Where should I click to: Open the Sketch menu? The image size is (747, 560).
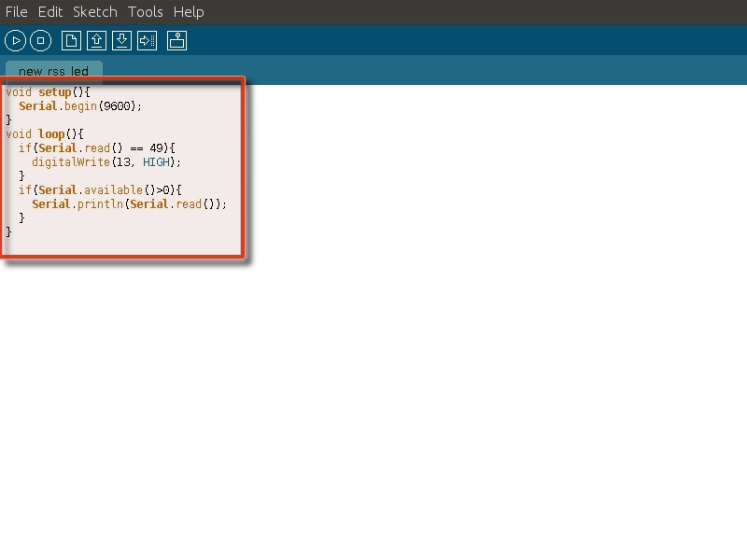pyautogui.click(x=95, y=12)
